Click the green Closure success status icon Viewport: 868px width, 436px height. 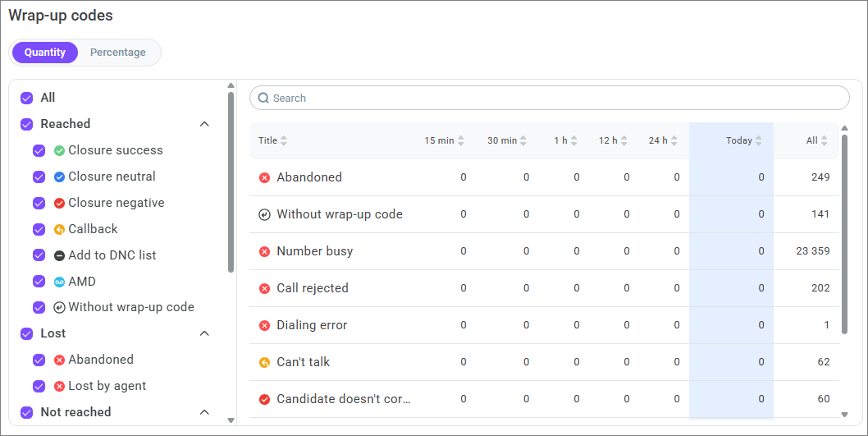click(59, 151)
